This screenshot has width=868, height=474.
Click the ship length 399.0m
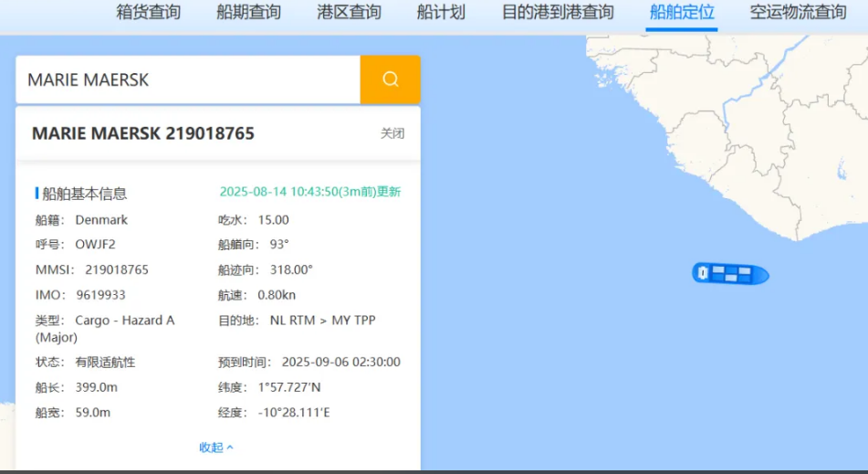pos(97,387)
